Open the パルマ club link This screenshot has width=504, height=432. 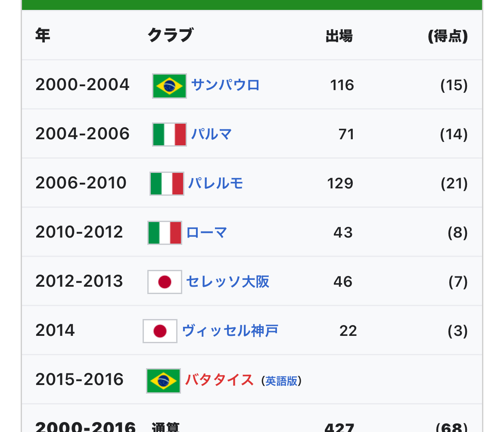[x=212, y=134]
